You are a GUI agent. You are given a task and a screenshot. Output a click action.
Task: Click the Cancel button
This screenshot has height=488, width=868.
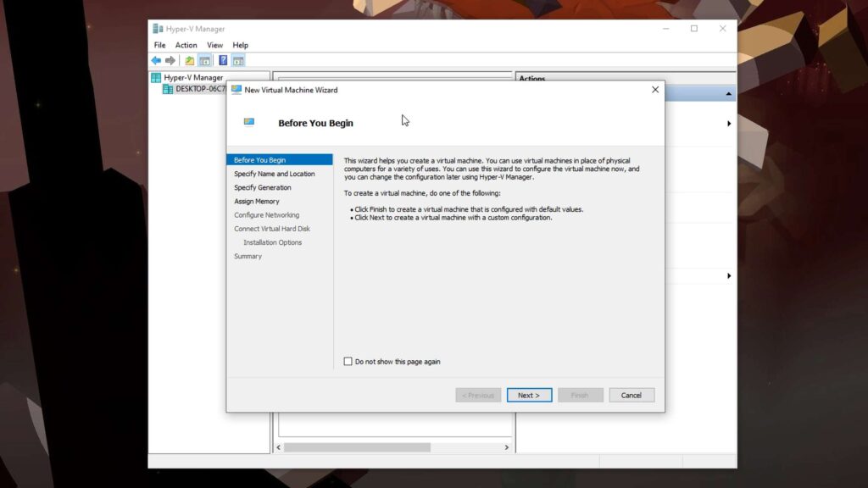pyautogui.click(x=631, y=395)
